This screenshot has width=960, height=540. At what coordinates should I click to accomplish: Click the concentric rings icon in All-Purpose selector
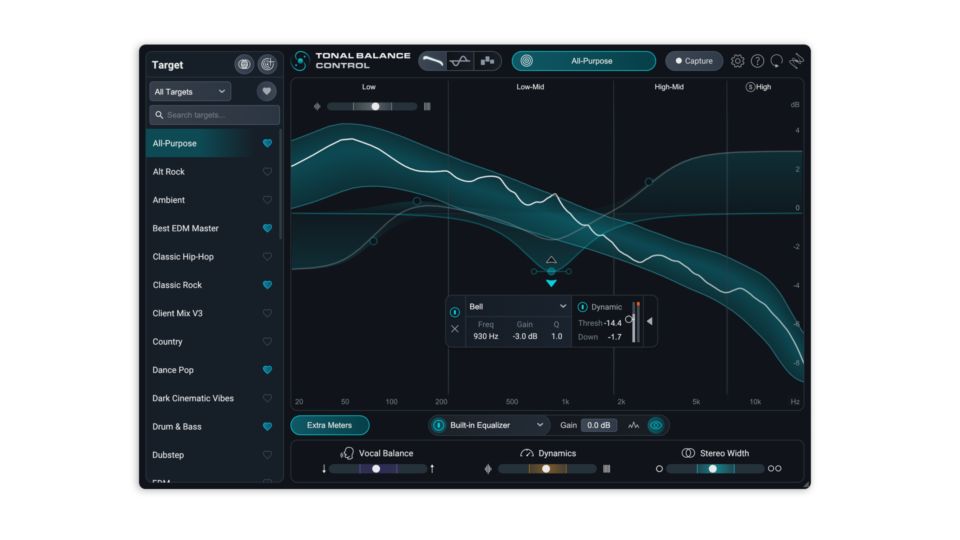pos(527,61)
